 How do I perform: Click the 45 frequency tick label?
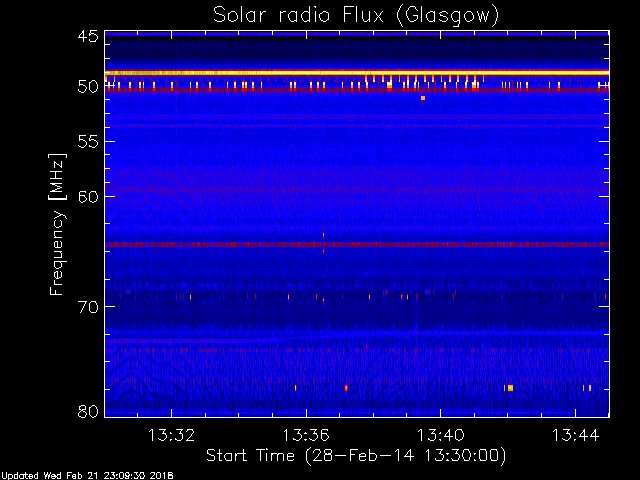(88, 36)
